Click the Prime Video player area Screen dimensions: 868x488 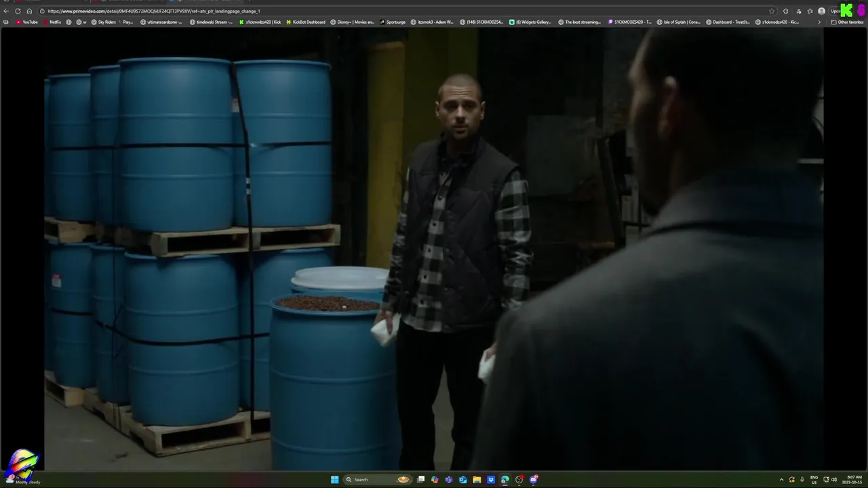pos(434,249)
